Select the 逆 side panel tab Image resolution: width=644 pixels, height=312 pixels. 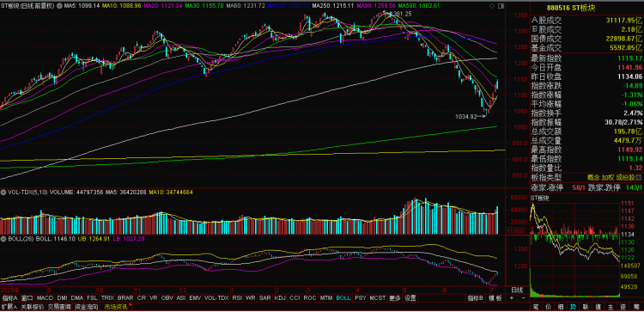point(623,307)
